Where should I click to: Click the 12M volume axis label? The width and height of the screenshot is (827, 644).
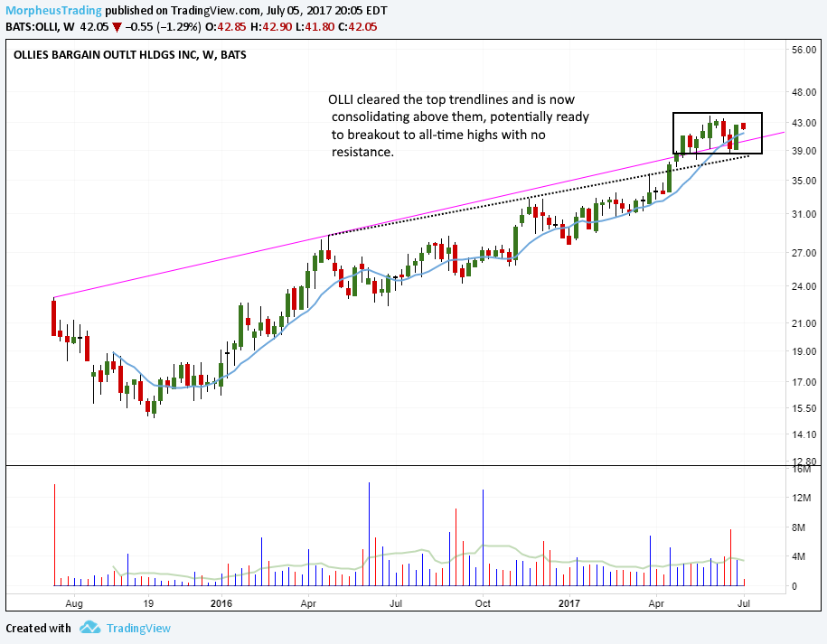click(802, 498)
